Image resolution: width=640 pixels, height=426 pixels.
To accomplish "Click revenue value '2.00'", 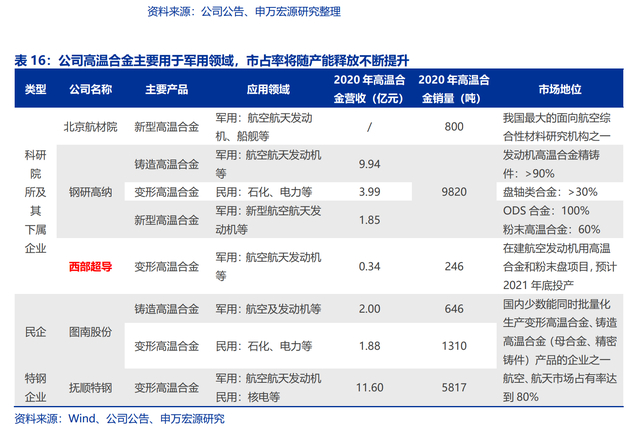I will tap(369, 308).
